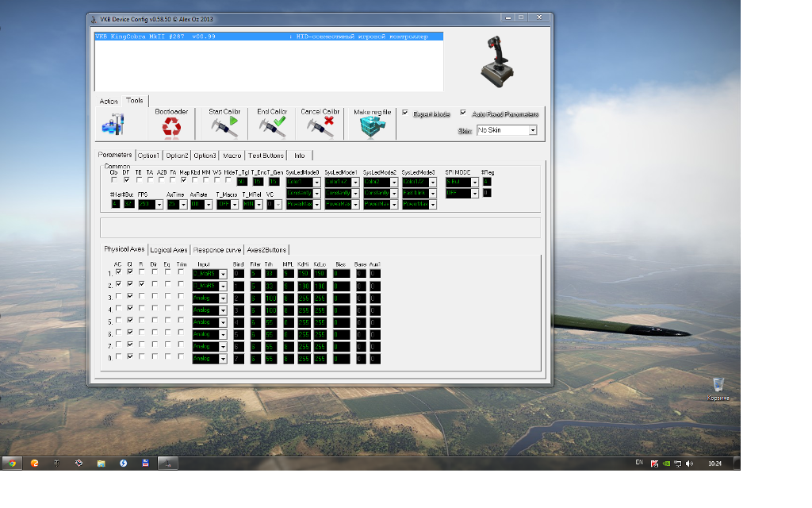Screen dimensions: 812x508
Task: Open the Logical Axes tab
Action: pyautogui.click(x=169, y=250)
